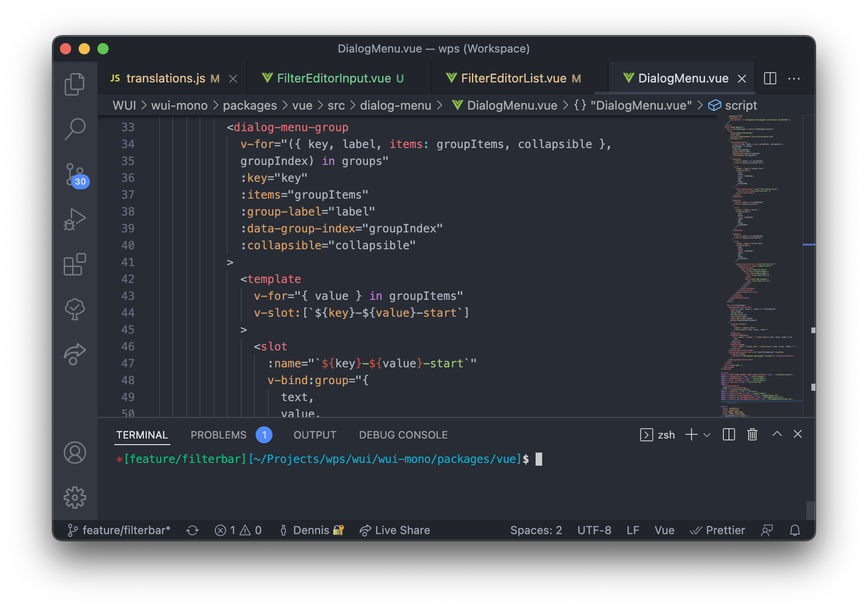The image size is (868, 610).
Task: Click wui-mono breadcrumb segment
Action: [179, 105]
